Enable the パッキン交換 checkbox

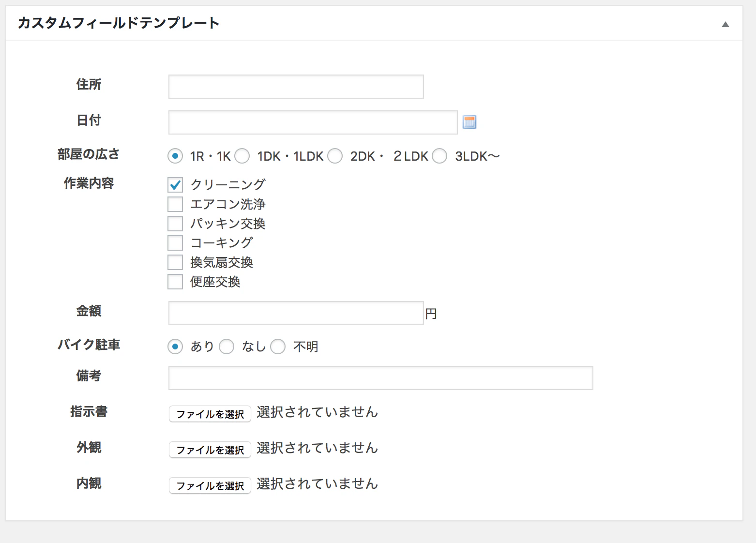tap(175, 224)
